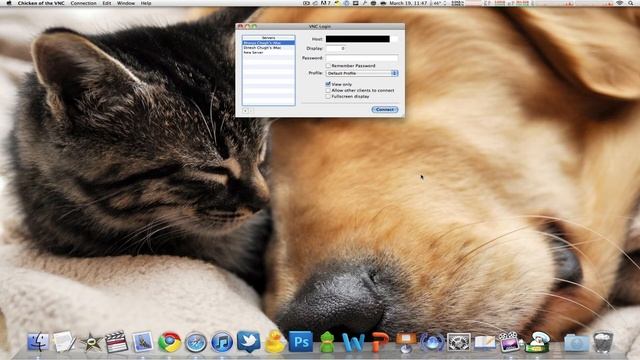Image resolution: width=640 pixels, height=360 pixels.
Task: Open the Chicken of the VNC menu
Action: click(41, 3)
